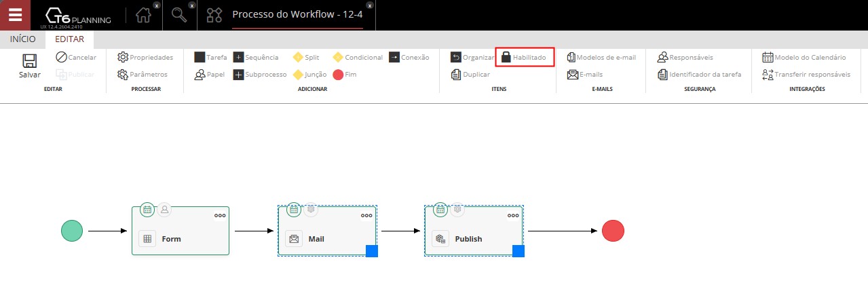
Task: Click the envelope icon inside Mail task
Action: pos(294,239)
